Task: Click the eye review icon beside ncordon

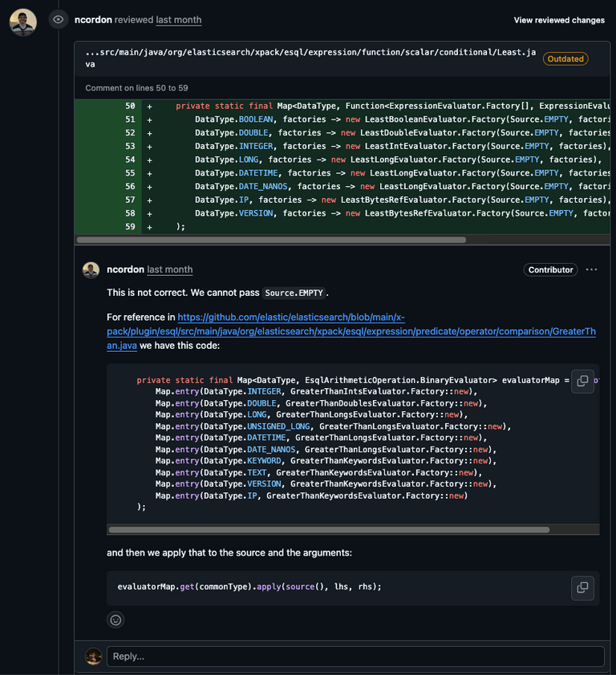Action: click(x=58, y=19)
